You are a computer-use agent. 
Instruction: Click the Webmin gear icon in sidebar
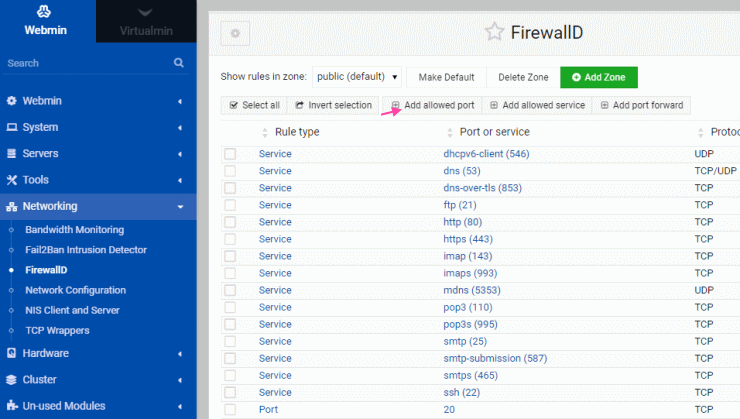click(11, 101)
